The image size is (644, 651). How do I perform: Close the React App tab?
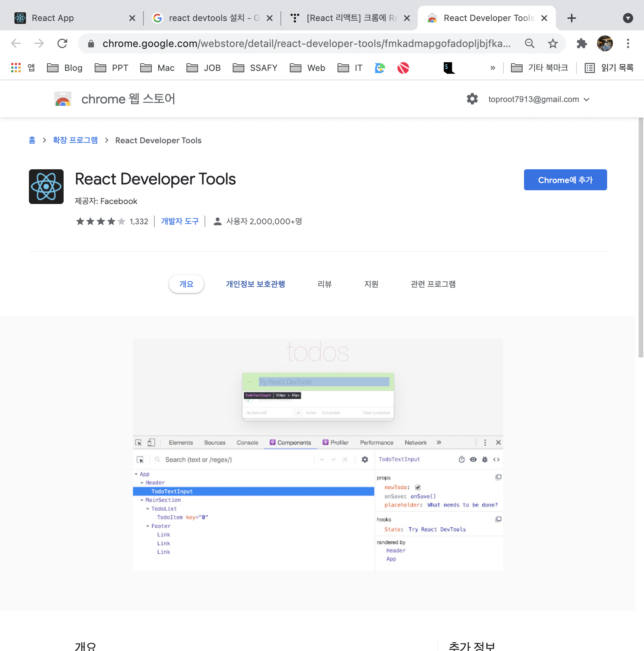tap(132, 18)
